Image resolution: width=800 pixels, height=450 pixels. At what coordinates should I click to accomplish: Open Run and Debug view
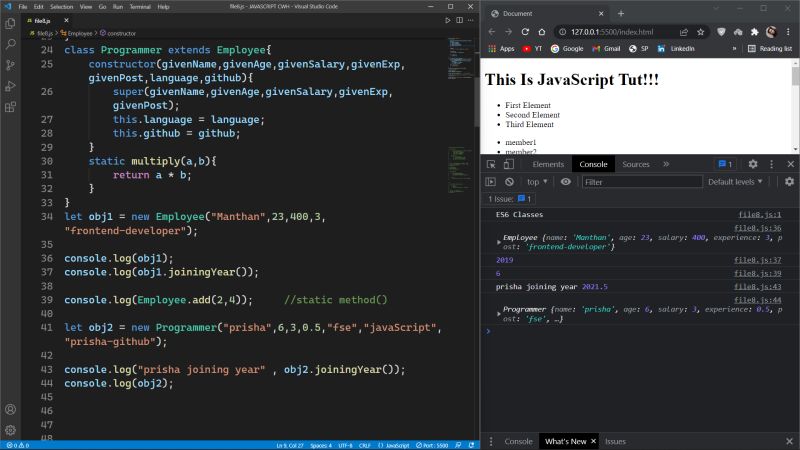(10, 86)
